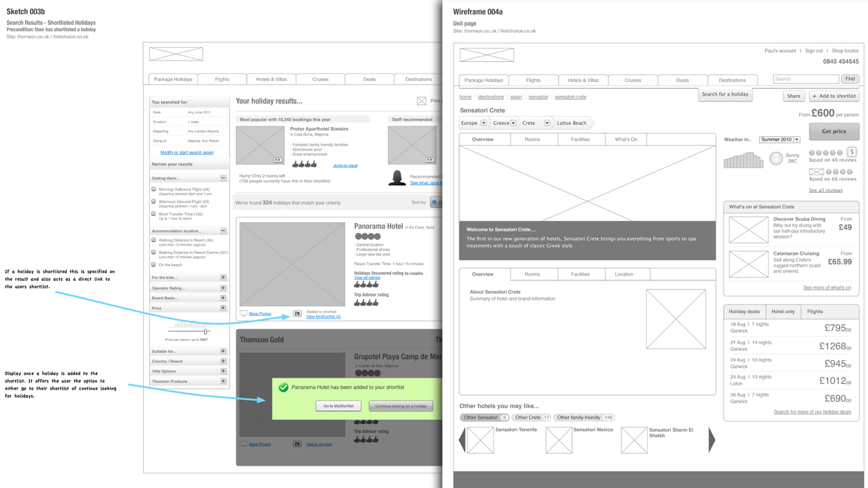Click the shortlist icon beside View MyShortlist
Screen dimensions: 868x488
coord(297,314)
